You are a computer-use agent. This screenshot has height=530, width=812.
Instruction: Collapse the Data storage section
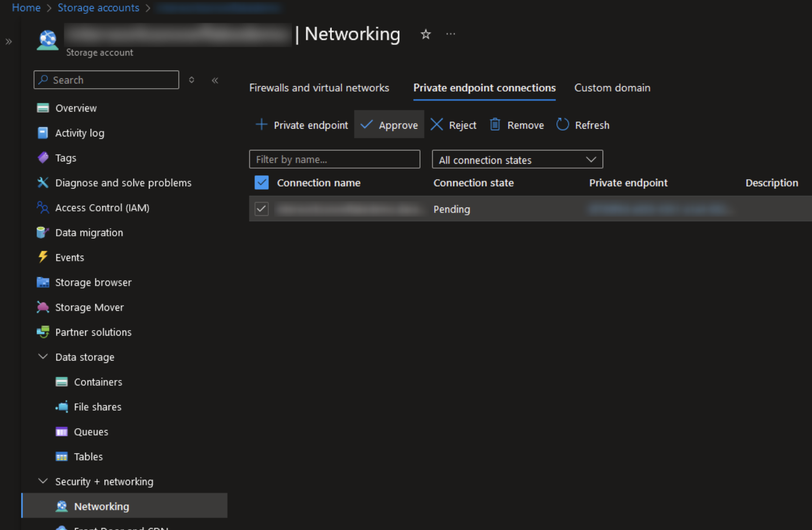(43, 357)
